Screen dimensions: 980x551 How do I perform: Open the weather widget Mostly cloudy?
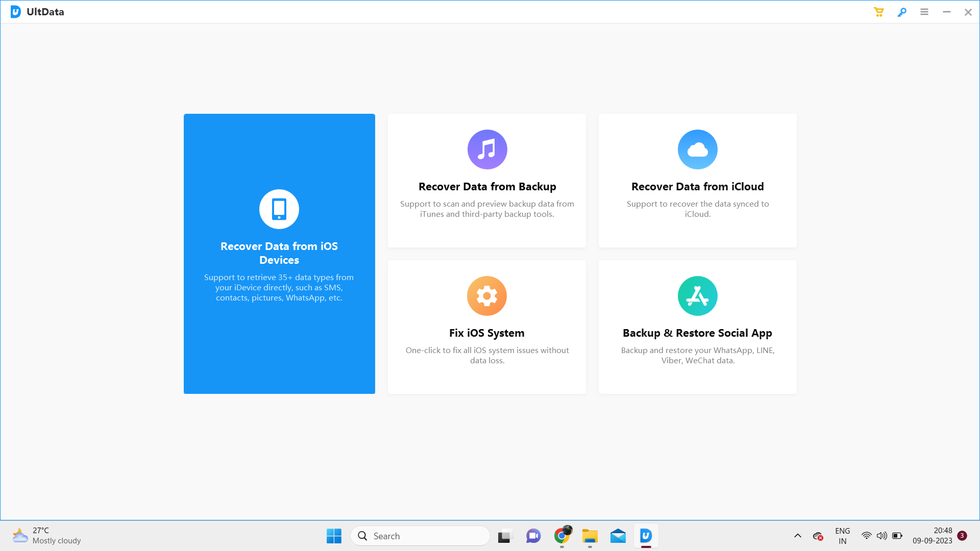[46, 536]
